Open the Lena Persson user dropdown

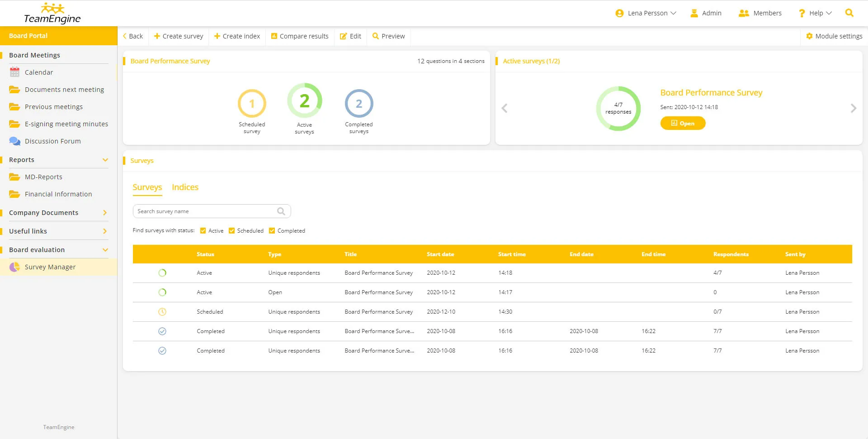(673, 13)
